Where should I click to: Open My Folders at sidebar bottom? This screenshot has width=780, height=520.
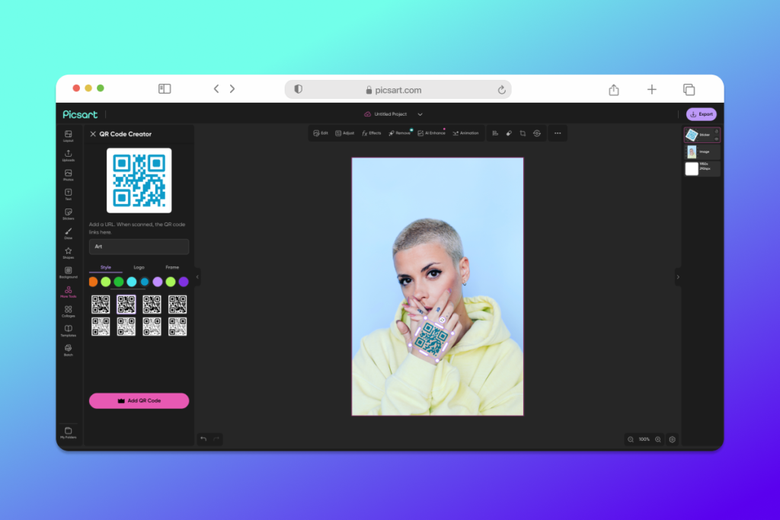[x=68, y=432]
